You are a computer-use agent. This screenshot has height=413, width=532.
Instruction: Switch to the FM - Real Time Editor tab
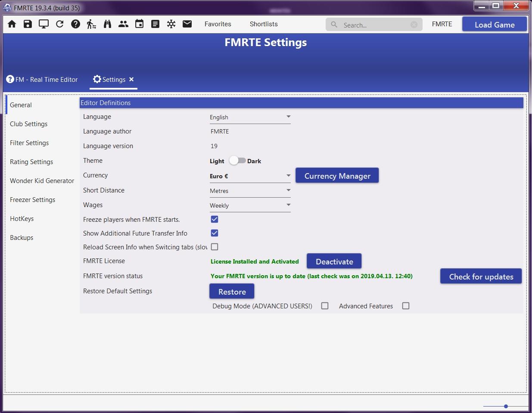click(x=42, y=80)
